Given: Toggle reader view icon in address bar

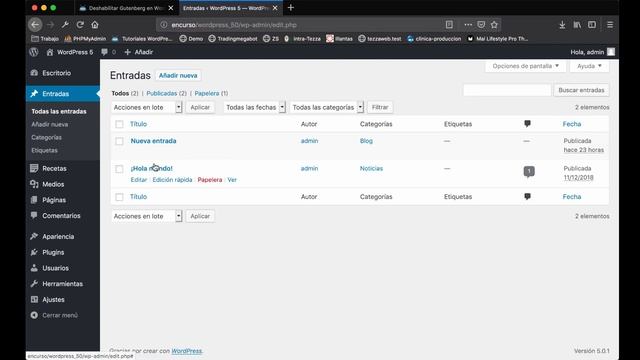Looking at the screenshot, I should point(449,24).
